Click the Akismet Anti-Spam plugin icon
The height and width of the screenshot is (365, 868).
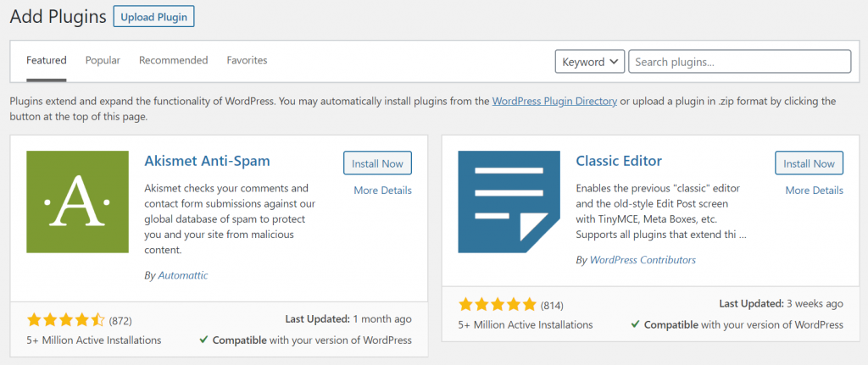pyautogui.click(x=77, y=202)
